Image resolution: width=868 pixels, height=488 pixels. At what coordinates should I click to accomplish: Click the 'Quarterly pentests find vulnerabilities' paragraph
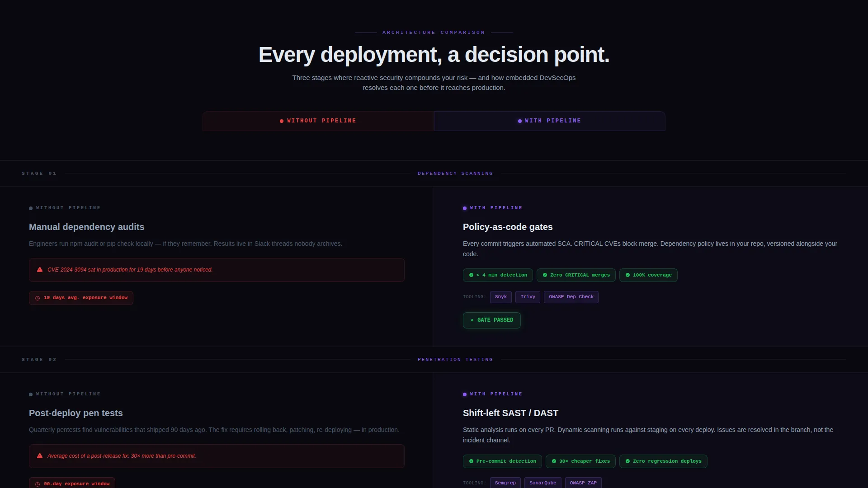coord(214,430)
